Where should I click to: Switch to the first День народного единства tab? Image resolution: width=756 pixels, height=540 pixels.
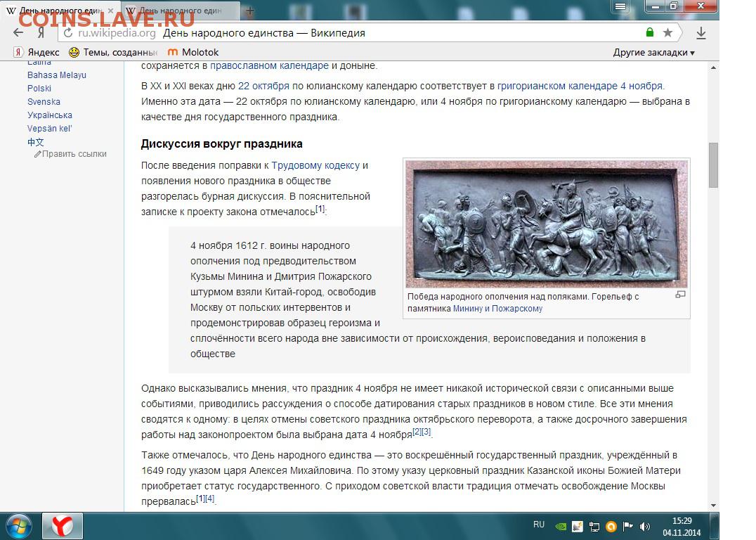[60, 11]
